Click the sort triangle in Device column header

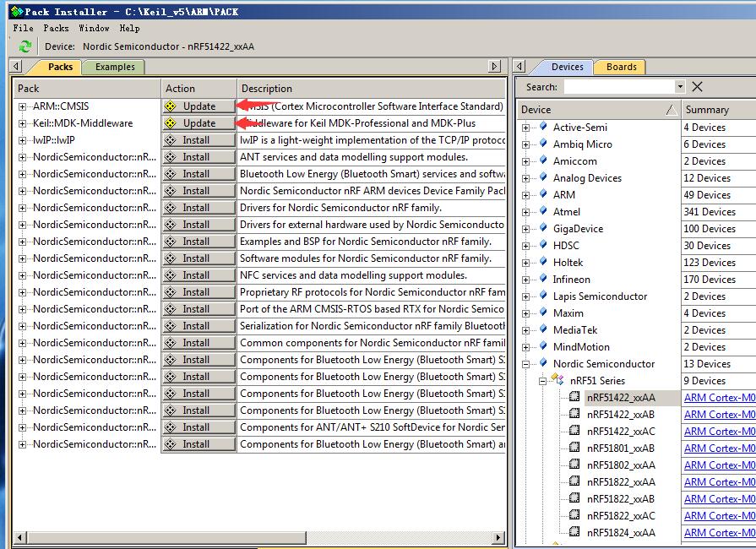coord(672,110)
